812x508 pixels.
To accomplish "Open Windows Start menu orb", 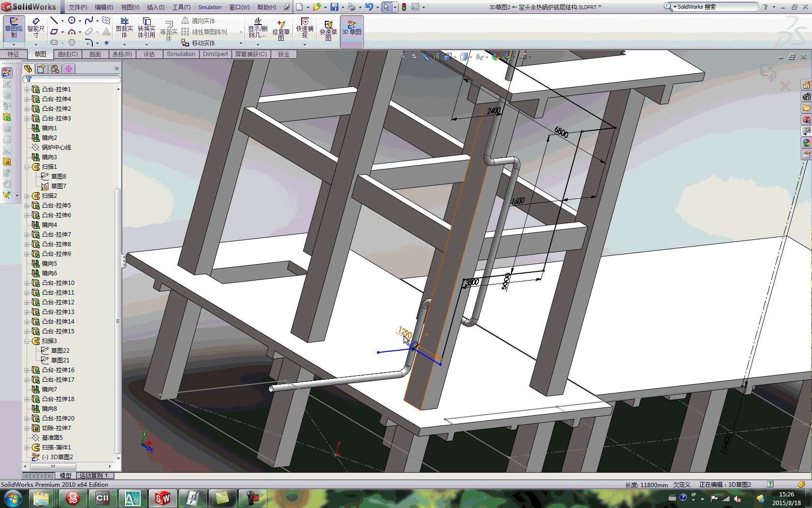I will [13, 498].
